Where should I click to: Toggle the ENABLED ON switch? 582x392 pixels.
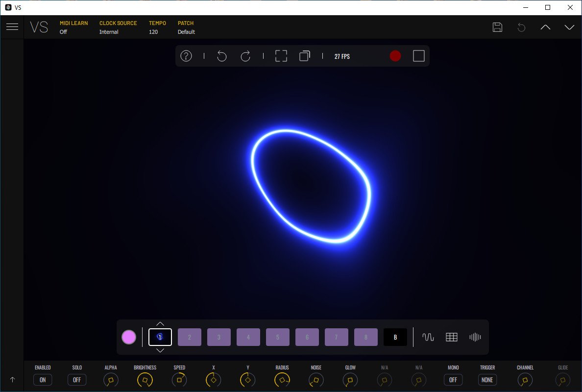pyautogui.click(x=43, y=380)
